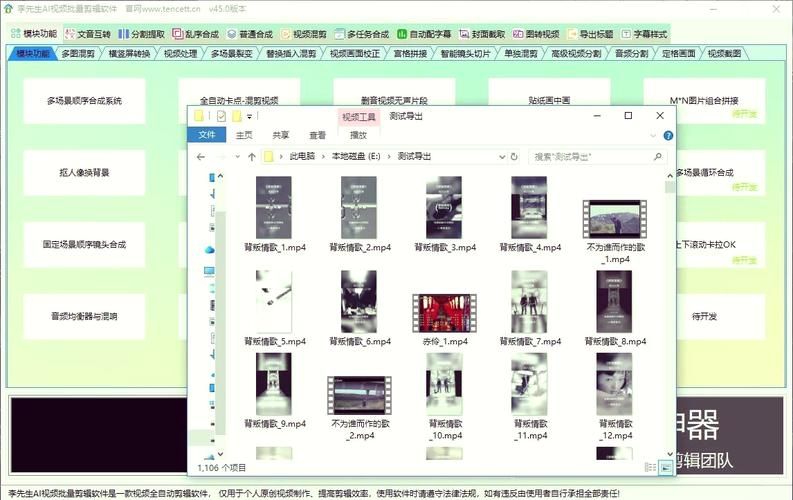Open the 视频处理 tab

(x=181, y=53)
